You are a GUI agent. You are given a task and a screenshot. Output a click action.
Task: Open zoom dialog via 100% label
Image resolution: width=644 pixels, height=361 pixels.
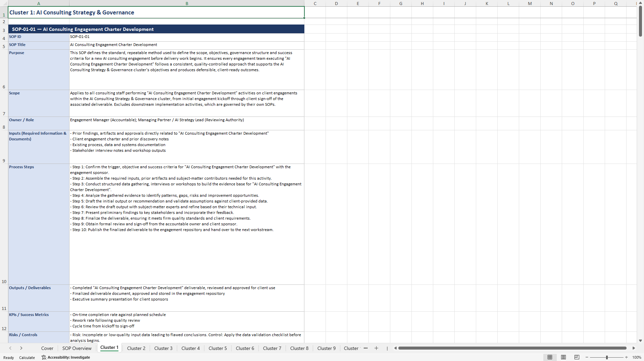pos(637,357)
